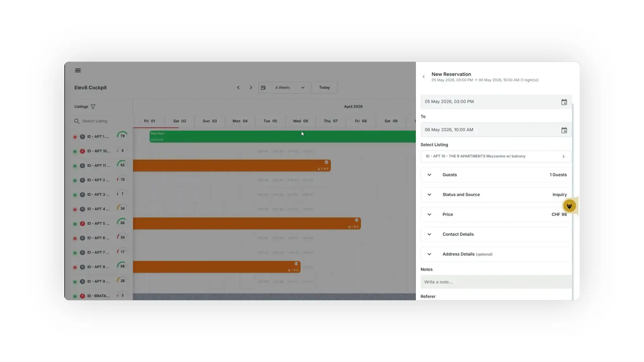The image size is (644, 362).
Task: Click the red 2 badge on APT 10
Action: click(x=82, y=151)
